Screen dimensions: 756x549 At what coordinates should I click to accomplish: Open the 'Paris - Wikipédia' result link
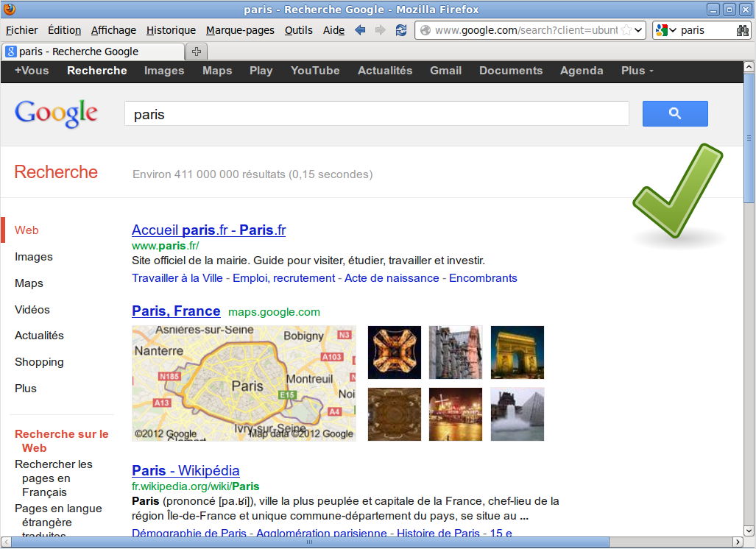coord(186,470)
